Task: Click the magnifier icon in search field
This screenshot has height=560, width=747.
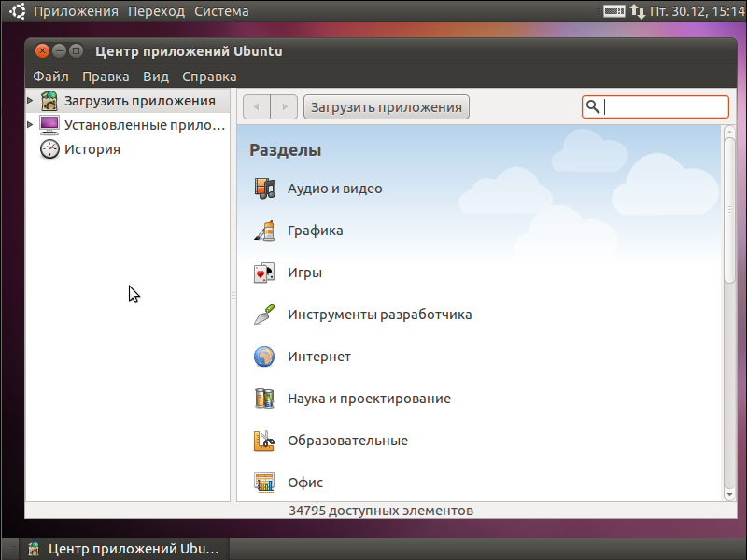Action: 592,106
